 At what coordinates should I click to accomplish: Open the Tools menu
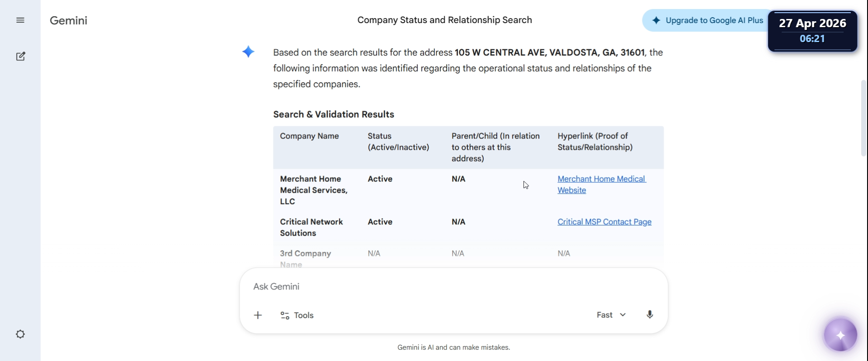click(x=297, y=315)
